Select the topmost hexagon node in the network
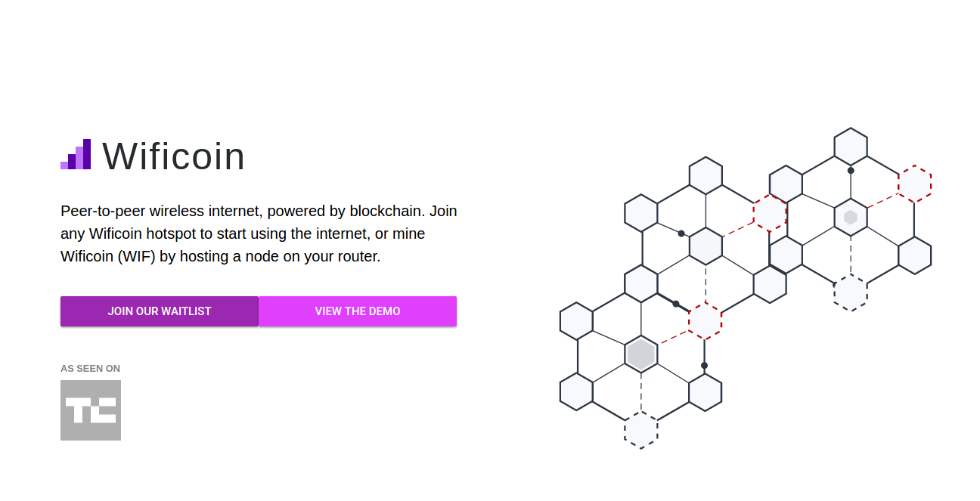Screen dimensions: 980x501 coord(851,146)
